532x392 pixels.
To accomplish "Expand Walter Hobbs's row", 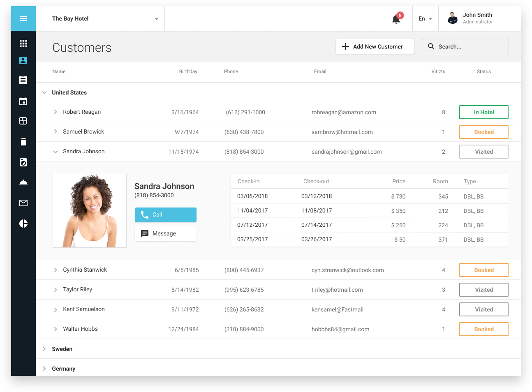I will pyautogui.click(x=56, y=329).
